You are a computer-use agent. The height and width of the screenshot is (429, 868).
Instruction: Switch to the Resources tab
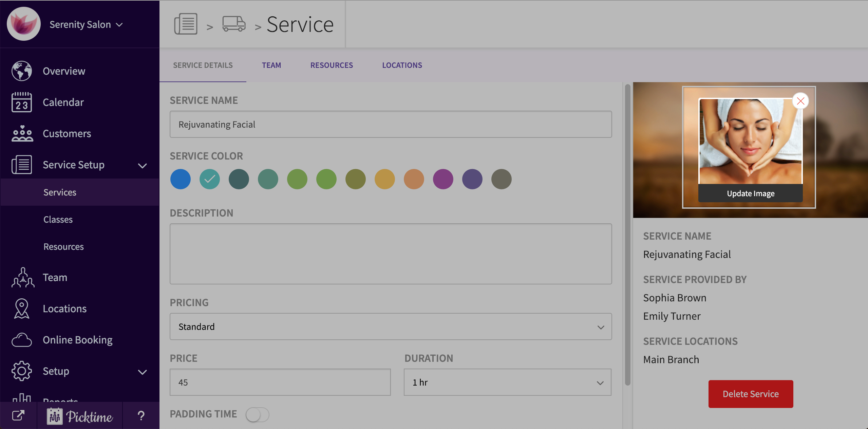332,65
